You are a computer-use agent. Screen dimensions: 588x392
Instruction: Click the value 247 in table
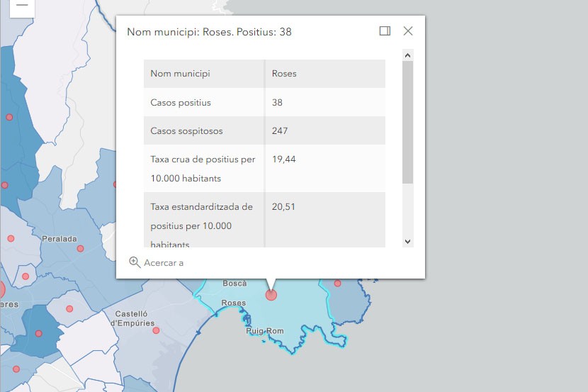[280, 130]
